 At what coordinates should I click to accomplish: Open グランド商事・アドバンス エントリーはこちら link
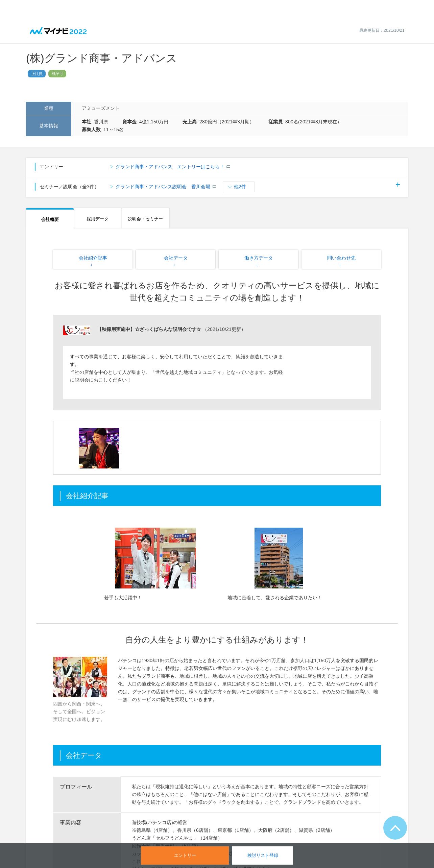169,167
